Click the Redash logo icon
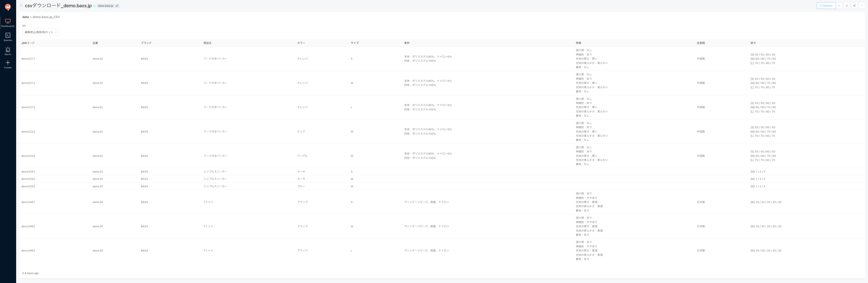Viewport: 868px width, 283px height. click(8, 7)
